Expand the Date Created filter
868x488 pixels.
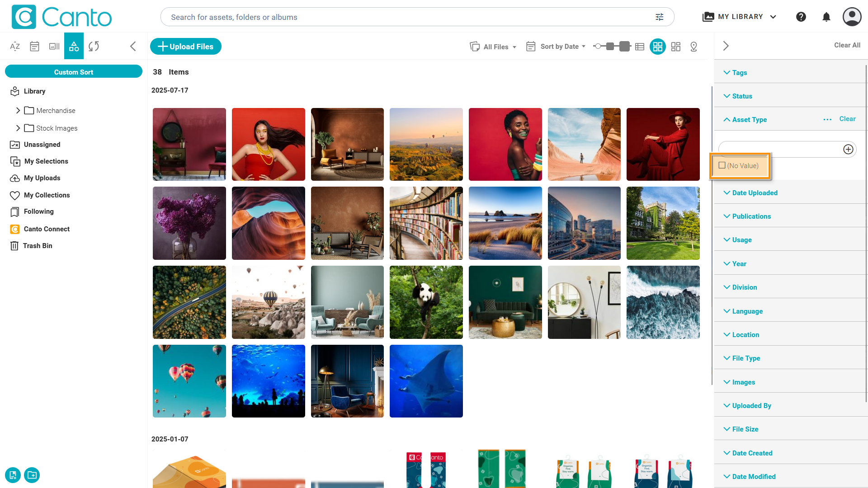[748, 453]
